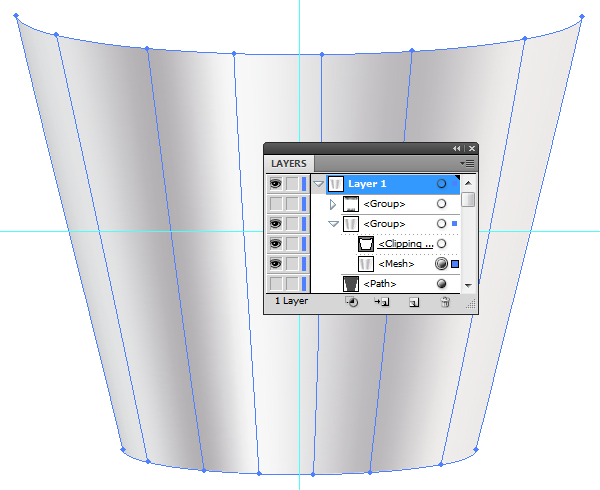Hide the expanded Group's eye icon
600x490 pixels.
(276, 224)
